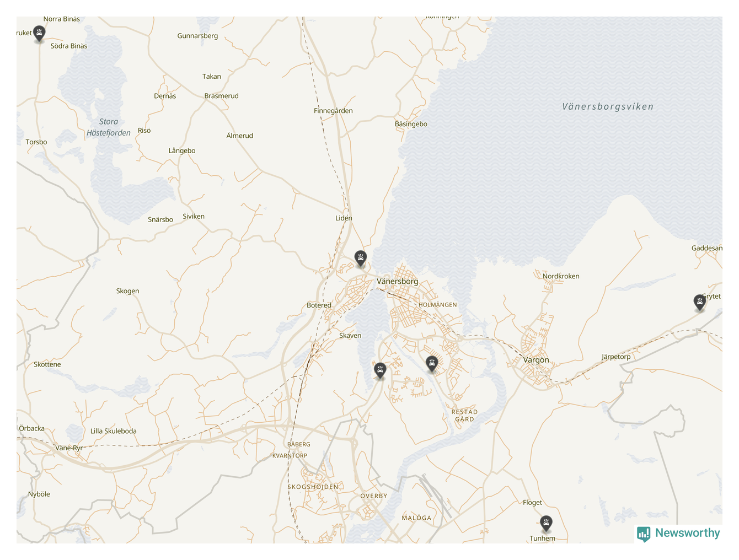Click the Botered place label
The height and width of the screenshot is (560, 739).
[x=319, y=305]
